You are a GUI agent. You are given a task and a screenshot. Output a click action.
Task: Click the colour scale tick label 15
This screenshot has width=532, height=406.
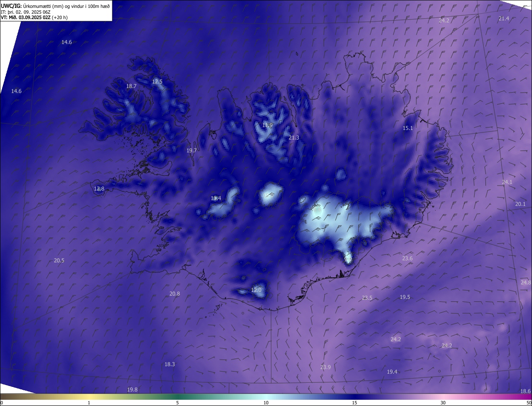tap(355, 403)
